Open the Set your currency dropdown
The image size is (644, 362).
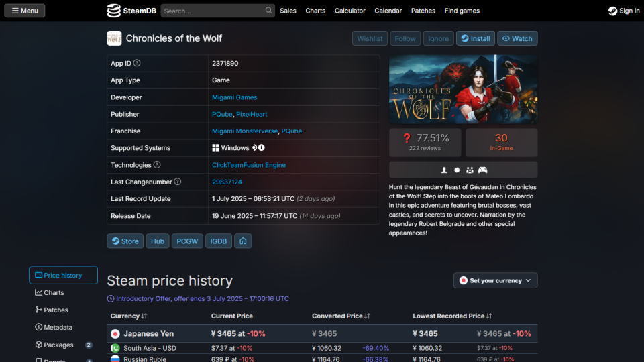pos(495,280)
